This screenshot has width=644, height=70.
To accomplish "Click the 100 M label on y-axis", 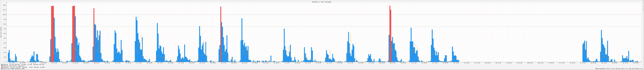I will pyautogui.click(x=4, y=15).
